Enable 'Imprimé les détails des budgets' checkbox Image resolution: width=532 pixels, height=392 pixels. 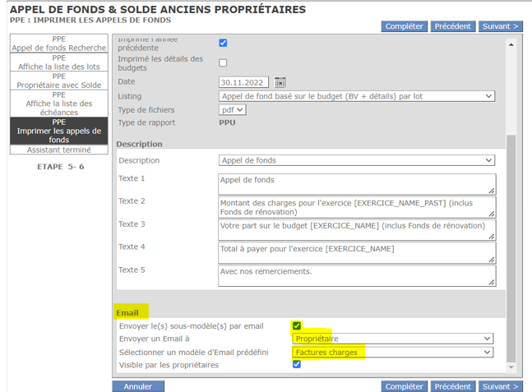pyautogui.click(x=223, y=63)
